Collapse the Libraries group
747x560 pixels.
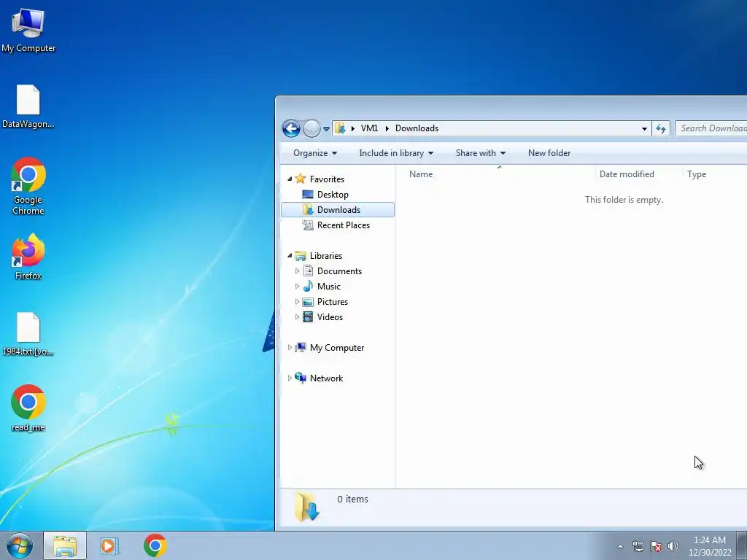click(x=290, y=256)
